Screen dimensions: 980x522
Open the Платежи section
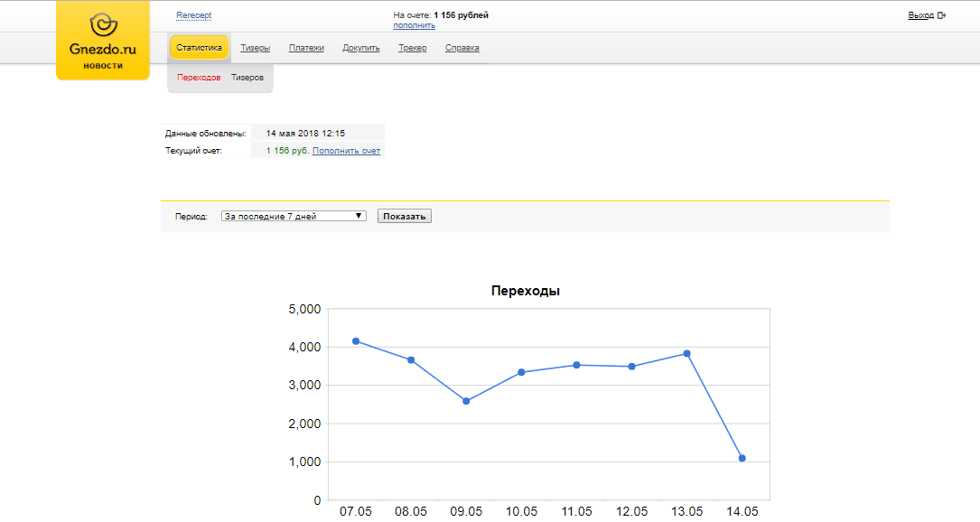(306, 48)
